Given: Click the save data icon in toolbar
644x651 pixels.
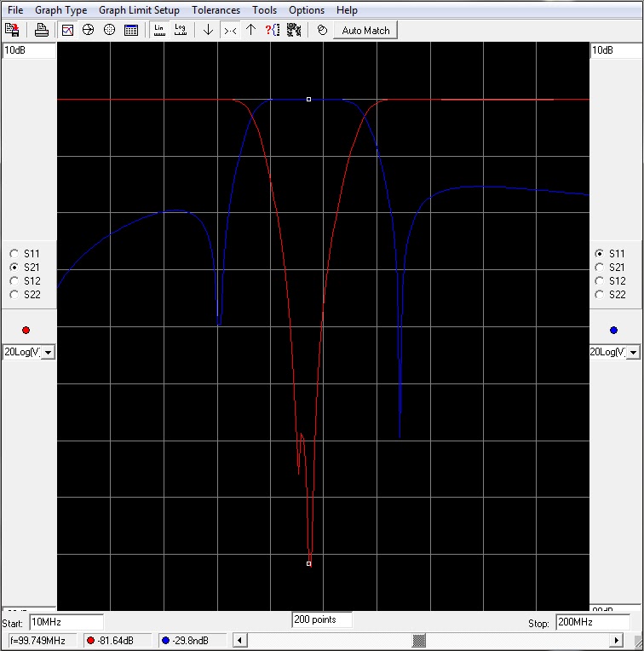Looking at the screenshot, I should coord(12,30).
